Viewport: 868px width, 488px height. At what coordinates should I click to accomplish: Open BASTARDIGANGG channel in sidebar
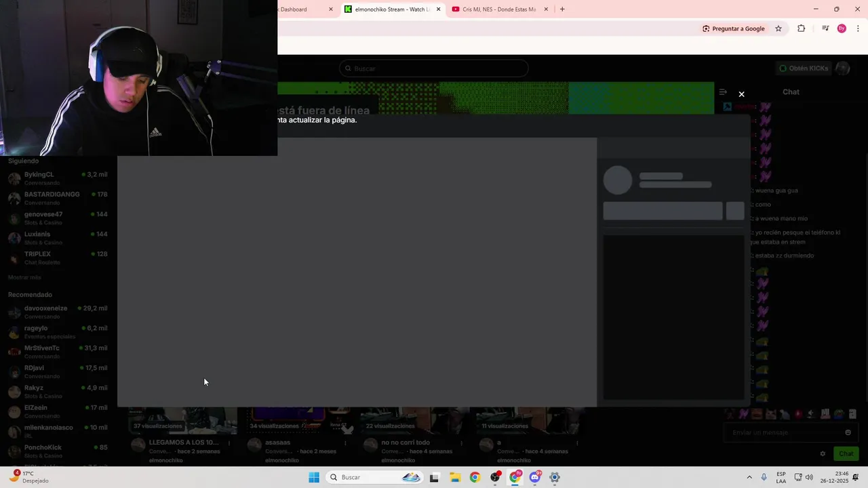click(x=58, y=198)
